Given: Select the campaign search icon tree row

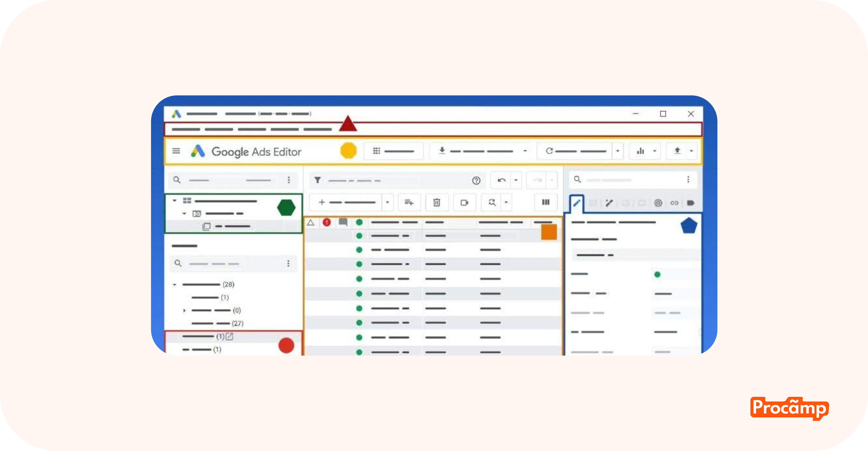Looking at the screenshot, I should (233, 214).
